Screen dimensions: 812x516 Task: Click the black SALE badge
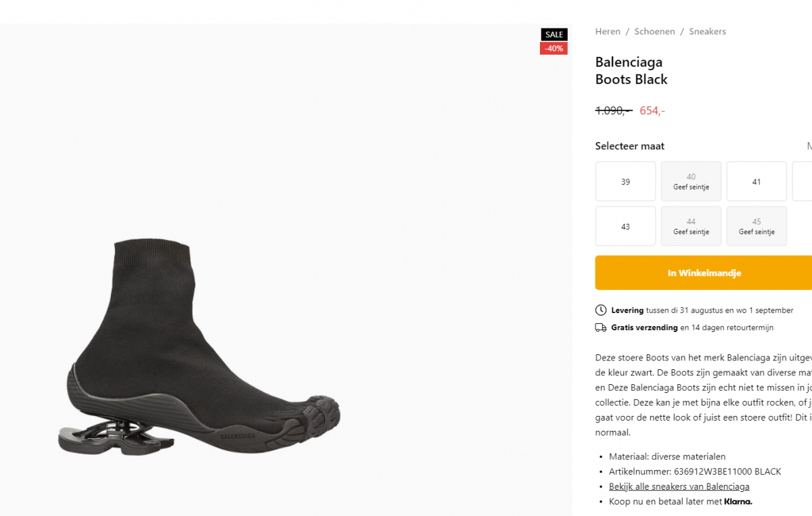pos(554,34)
